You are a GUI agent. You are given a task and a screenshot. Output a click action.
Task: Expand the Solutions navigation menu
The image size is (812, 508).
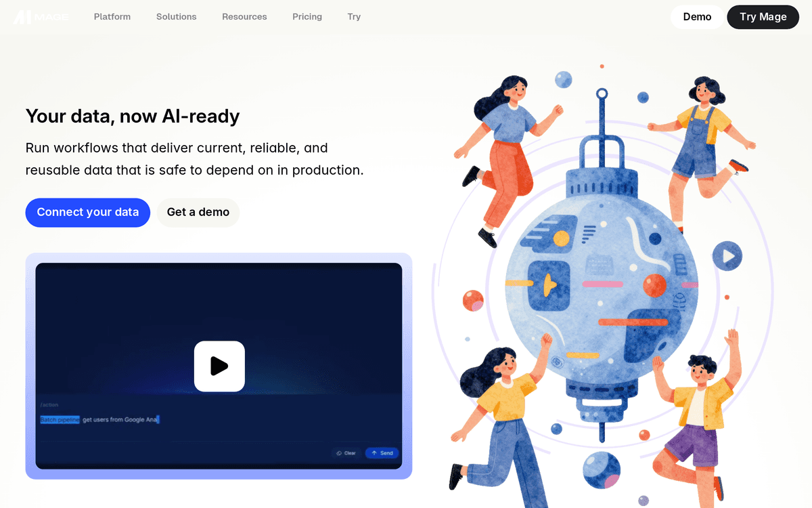(x=176, y=17)
